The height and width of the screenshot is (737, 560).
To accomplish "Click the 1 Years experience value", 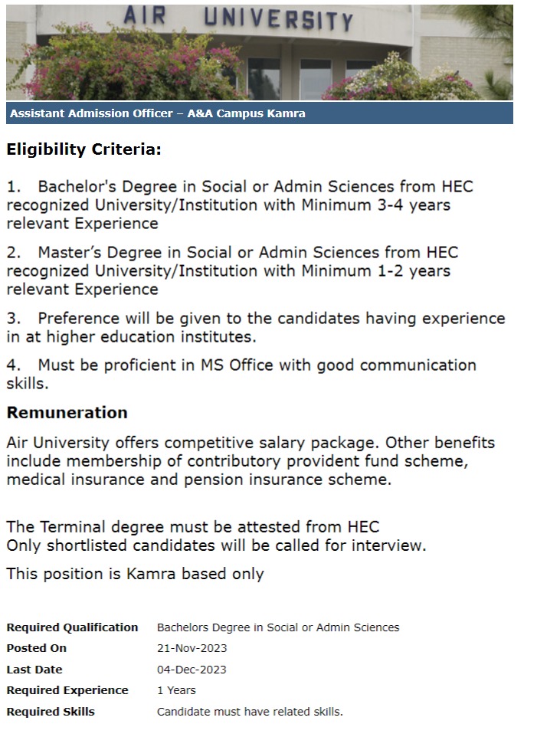I will click(176, 690).
